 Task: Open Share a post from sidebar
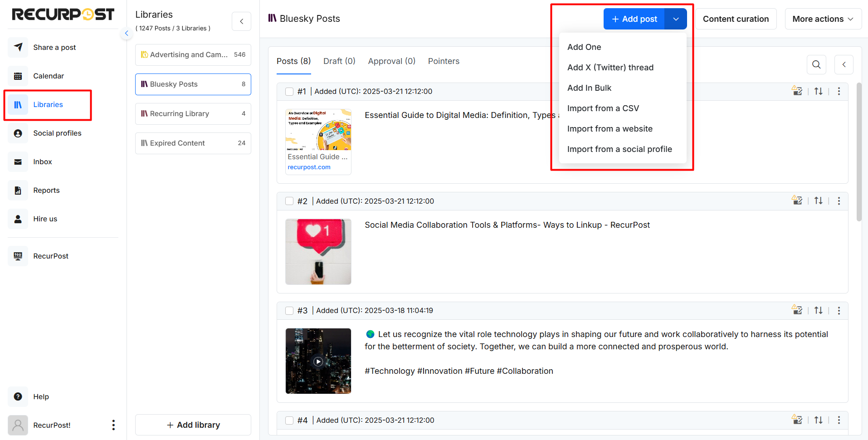(54, 47)
